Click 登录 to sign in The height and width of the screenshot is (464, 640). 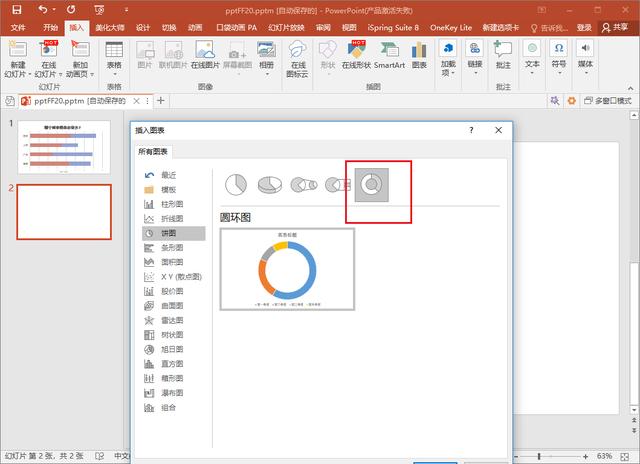coord(583,28)
